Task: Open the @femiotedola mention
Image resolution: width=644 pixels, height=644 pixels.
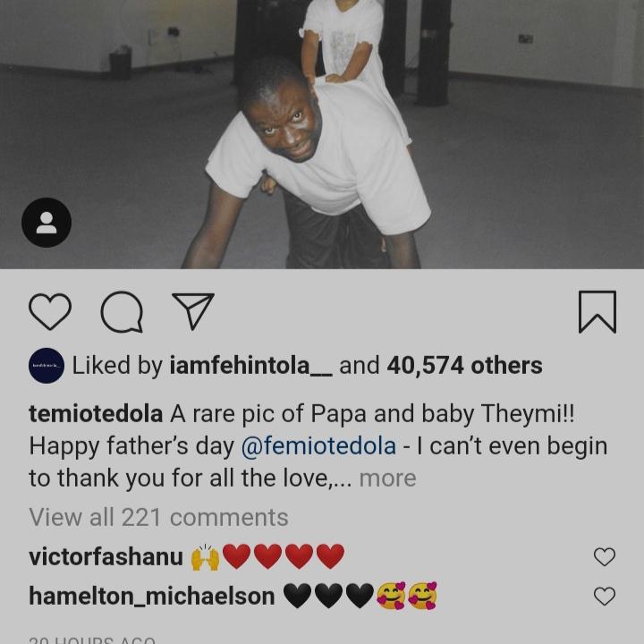Action: (x=318, y=446)
